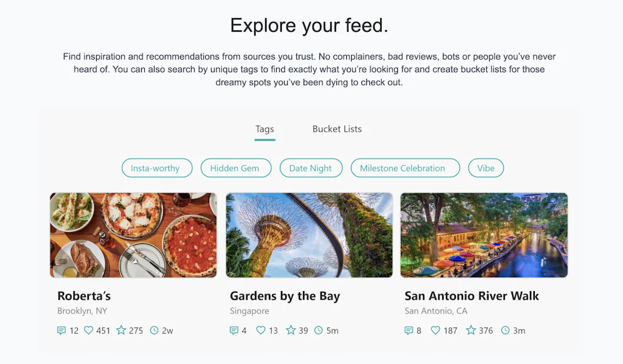Viewport: 623px width, 364px height.
Task: Click star icon on Roberta's card
Action: (x=121, y=331)
